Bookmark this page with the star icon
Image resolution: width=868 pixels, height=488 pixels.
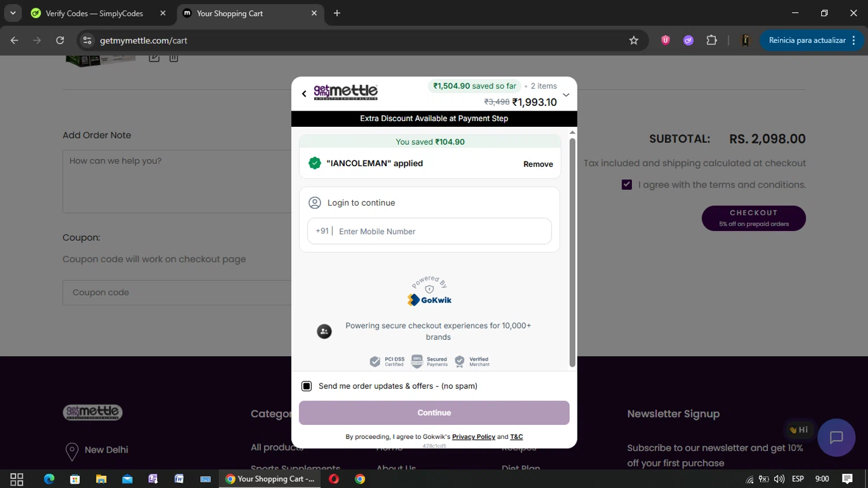point(634,41)
